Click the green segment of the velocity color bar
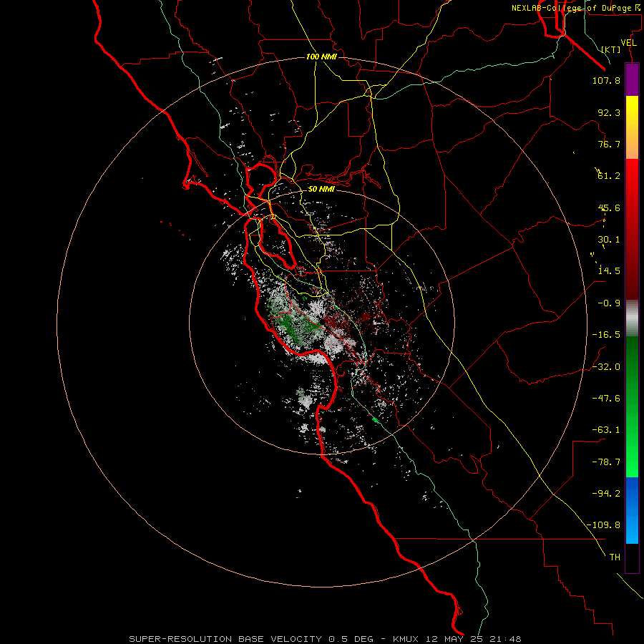Screen dimensions: 644x644 (x=632, y=406)
